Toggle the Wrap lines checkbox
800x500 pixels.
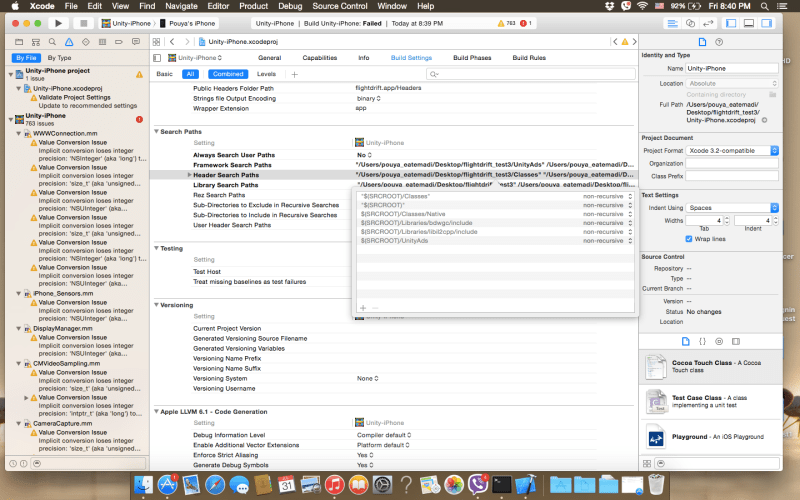pos(689,239)
